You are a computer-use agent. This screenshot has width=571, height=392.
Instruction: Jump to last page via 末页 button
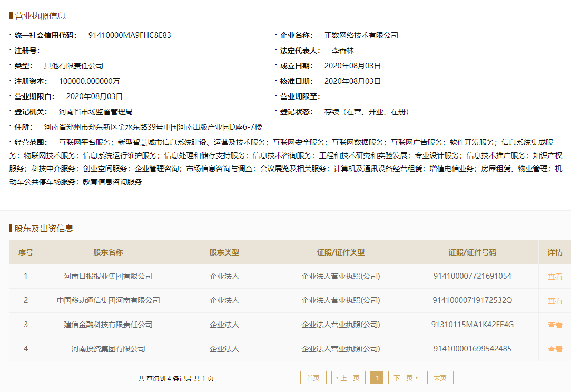tap(440, 378)
